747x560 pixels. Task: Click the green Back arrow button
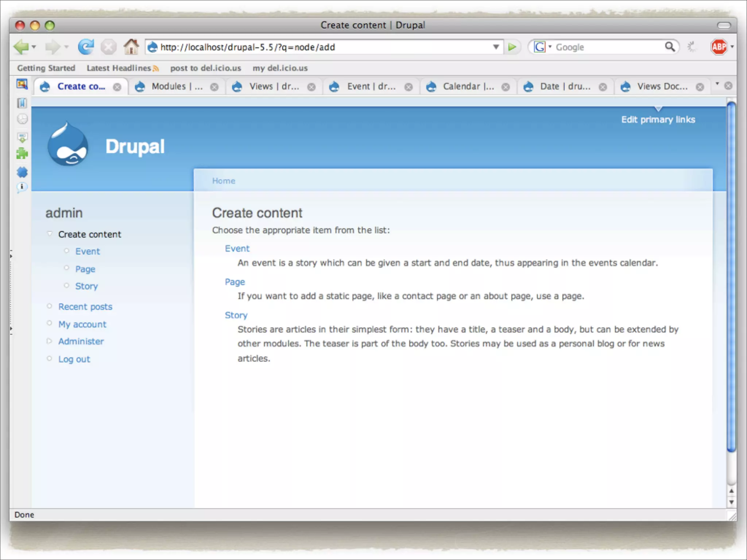[x=21, y=47]
